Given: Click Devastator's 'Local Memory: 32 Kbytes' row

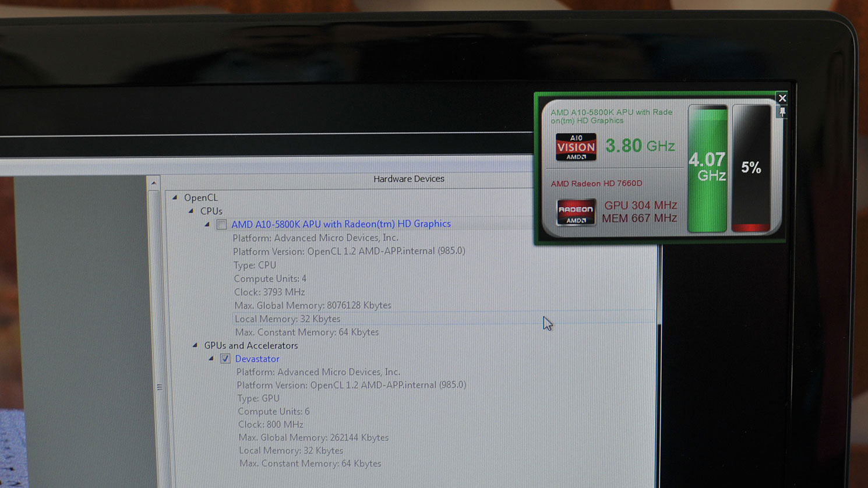Looking at the screenshot, I should pos(291,451).
